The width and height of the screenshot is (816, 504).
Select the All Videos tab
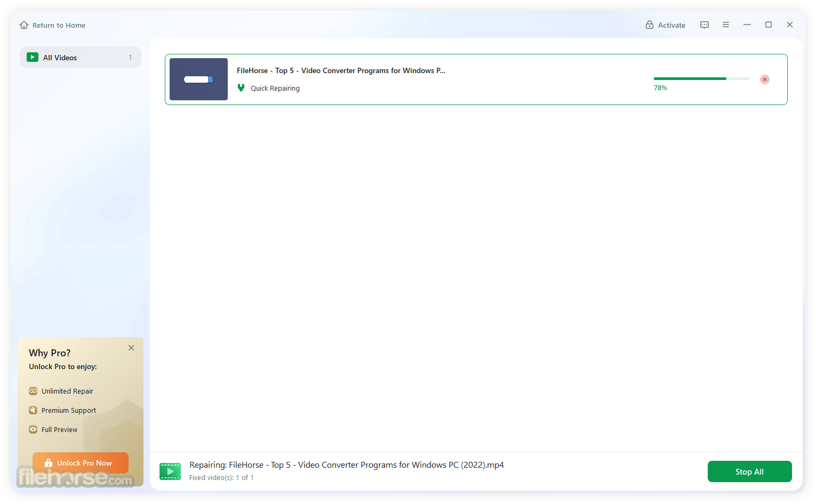point(81,57)
